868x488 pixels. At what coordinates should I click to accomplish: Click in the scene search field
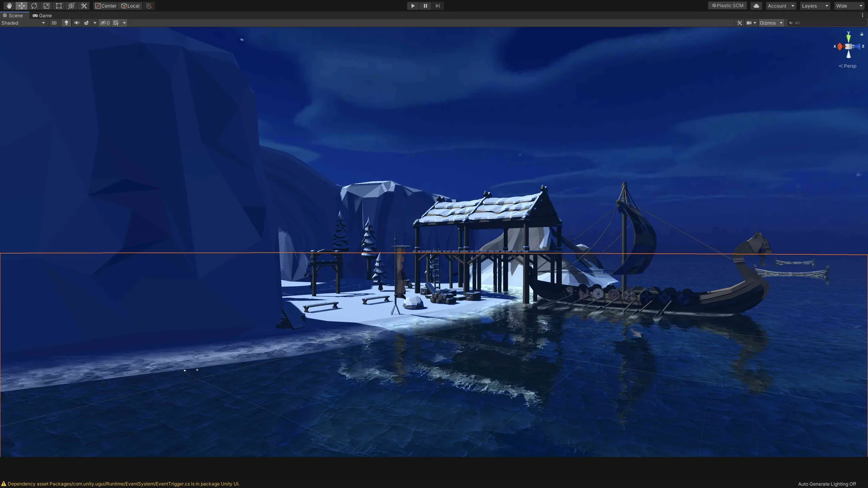[x=826, y=23]
